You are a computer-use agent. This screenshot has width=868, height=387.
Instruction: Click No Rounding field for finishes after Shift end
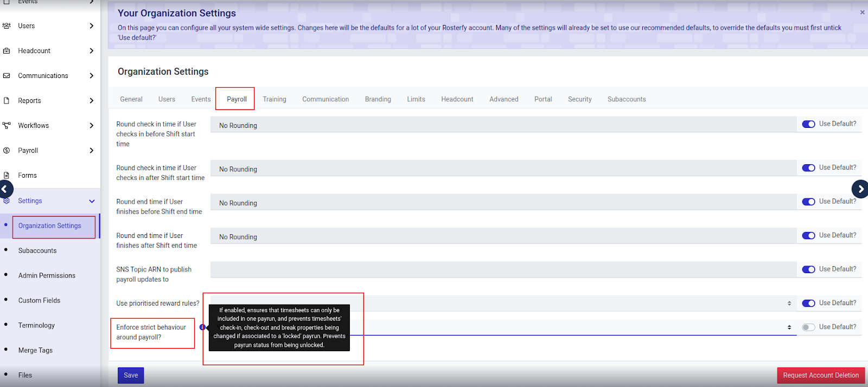point(503,237)
